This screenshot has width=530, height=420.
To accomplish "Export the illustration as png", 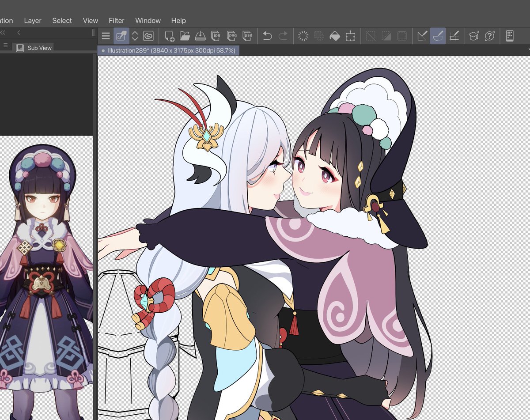I will [231, 36].
